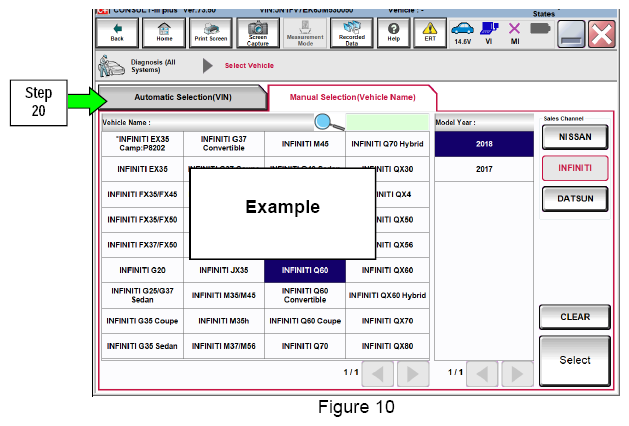Switch to Manual Selection(Vehicle Name) tab

point(352,97)
